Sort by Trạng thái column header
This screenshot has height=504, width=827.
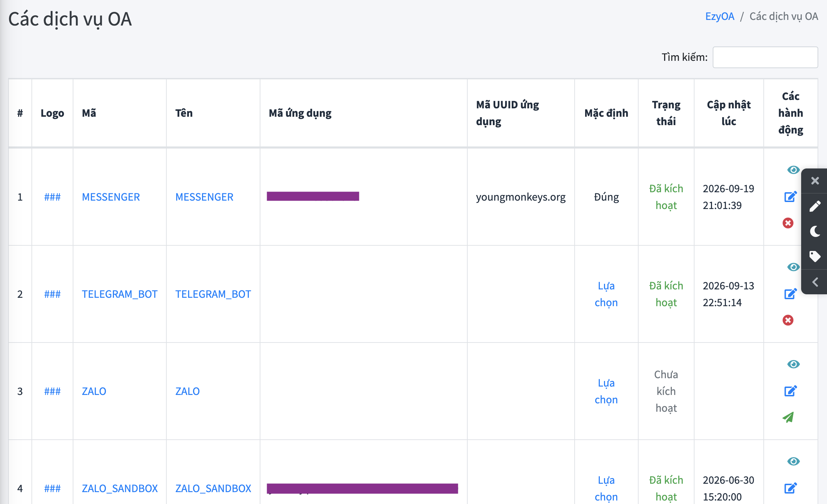tap(666, 113)
